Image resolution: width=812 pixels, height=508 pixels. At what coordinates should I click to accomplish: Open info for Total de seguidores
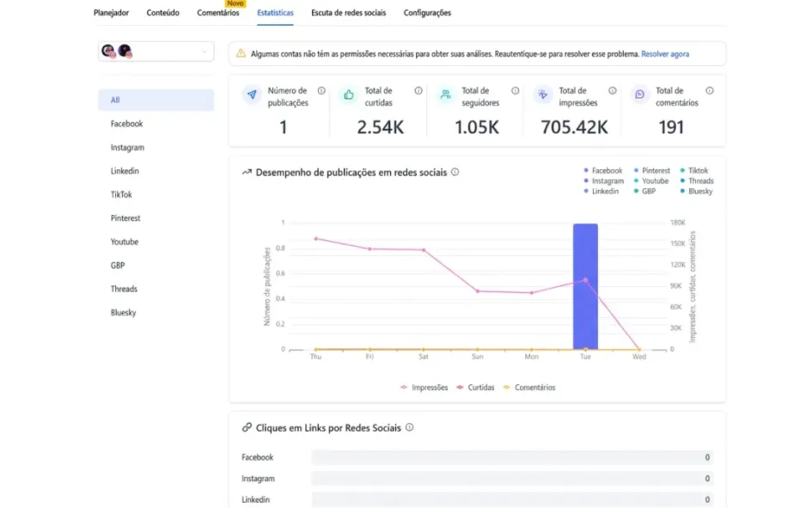(x=516, y=90)
